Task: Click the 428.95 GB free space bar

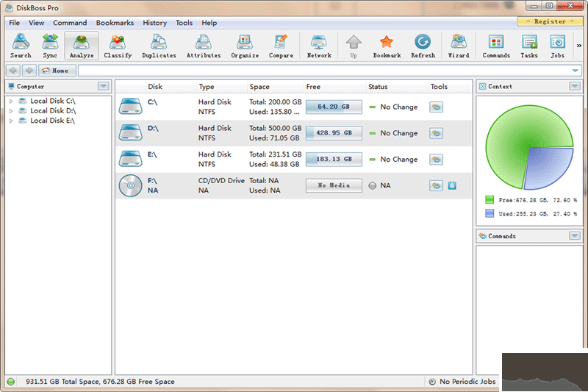Action: coord(334,133)
